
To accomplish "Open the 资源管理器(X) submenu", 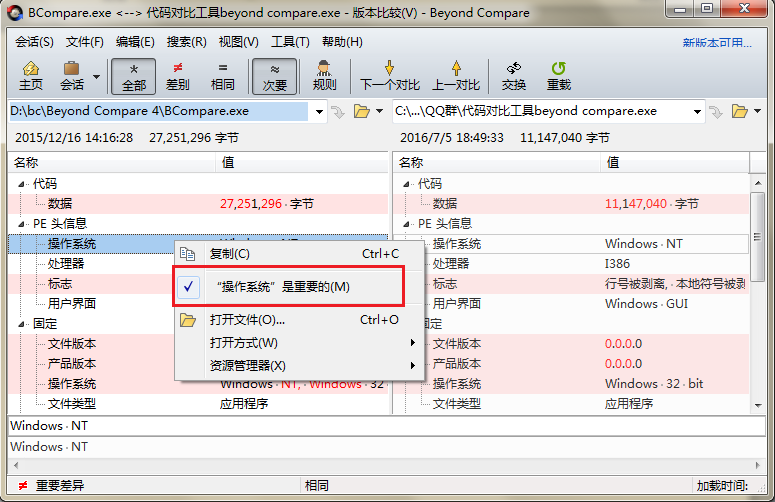I will 300,365.
